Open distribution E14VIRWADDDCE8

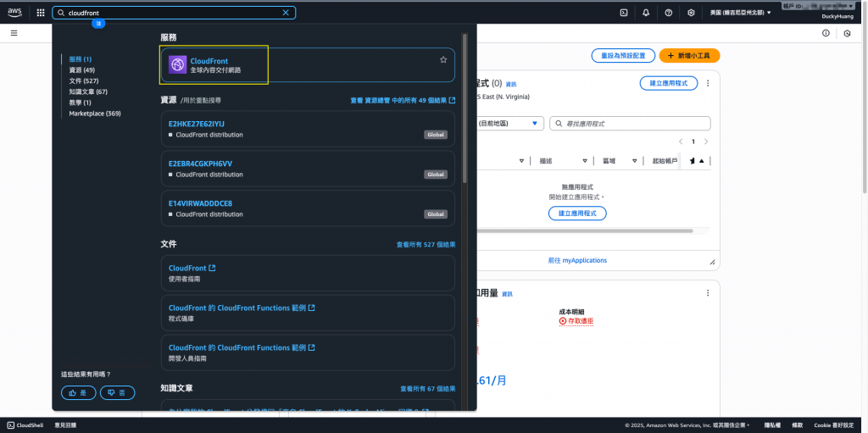[x=200, y=203]
